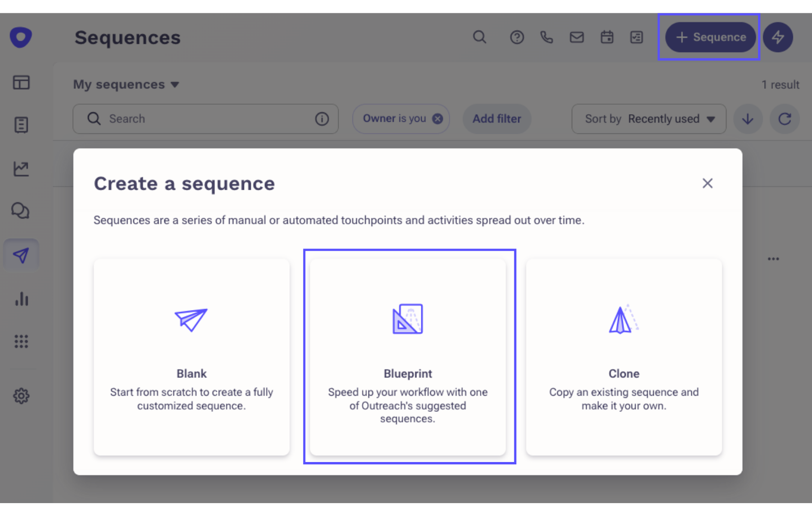
Task: Choose the Clone sequence card
Action: (x=624, y=357)
